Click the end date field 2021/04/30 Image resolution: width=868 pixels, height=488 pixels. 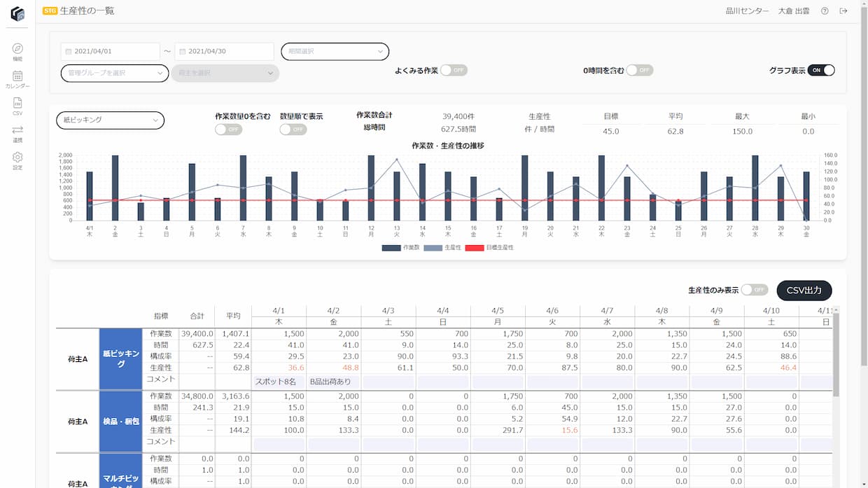224,52
